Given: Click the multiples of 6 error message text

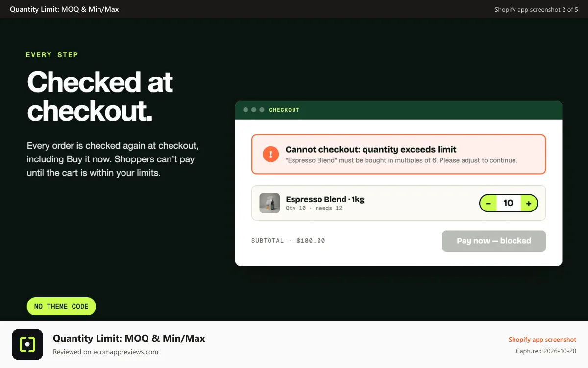Looking at the screenshot, I should pyautogui.click(x=401, y=160).
